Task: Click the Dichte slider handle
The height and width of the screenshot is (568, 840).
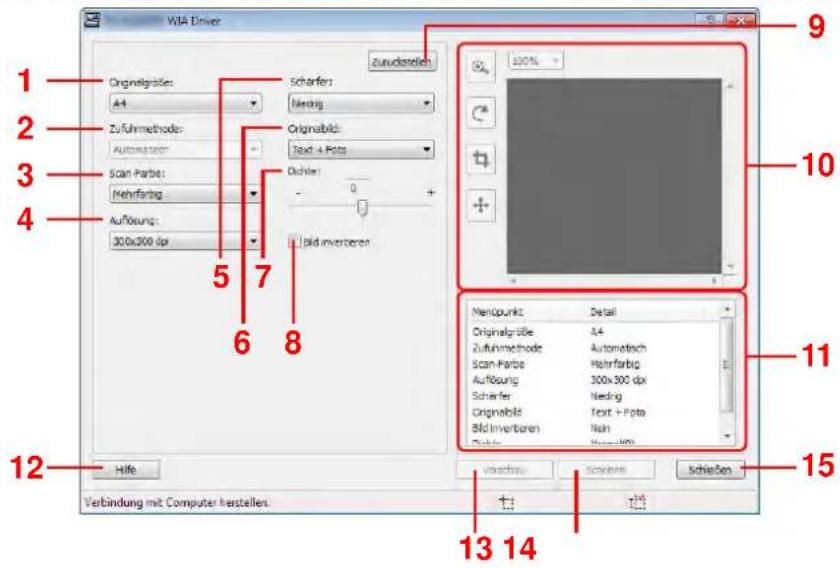Action: click(363, 208)
